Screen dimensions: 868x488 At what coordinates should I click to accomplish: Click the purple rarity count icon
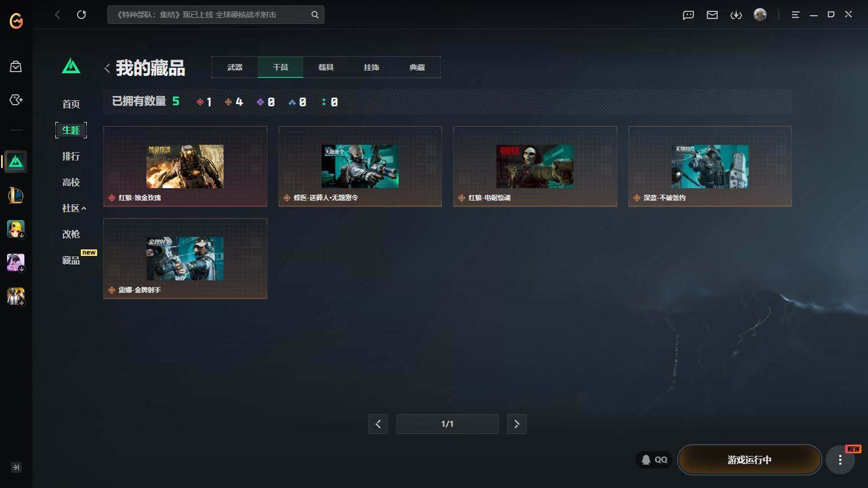(260, 102)
